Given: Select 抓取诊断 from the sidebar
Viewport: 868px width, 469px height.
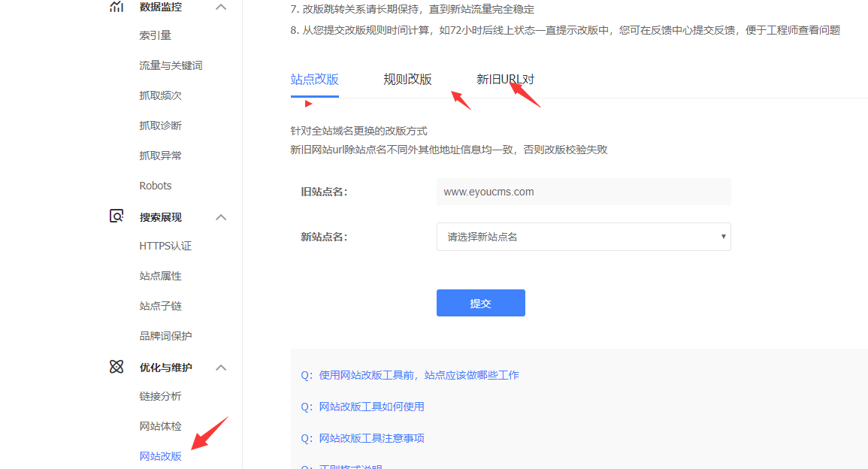Looking at the screenshot, I should point(161,126).
